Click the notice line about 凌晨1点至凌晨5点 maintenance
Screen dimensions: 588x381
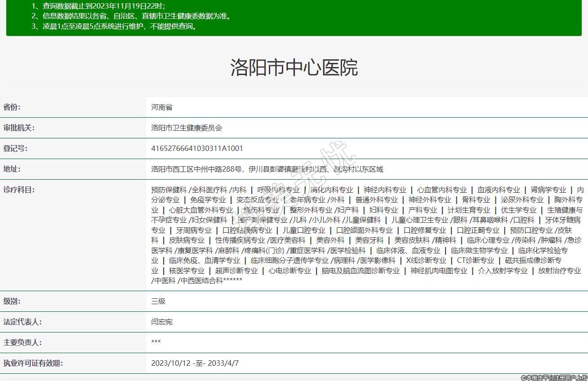click(x=115, y=26)
